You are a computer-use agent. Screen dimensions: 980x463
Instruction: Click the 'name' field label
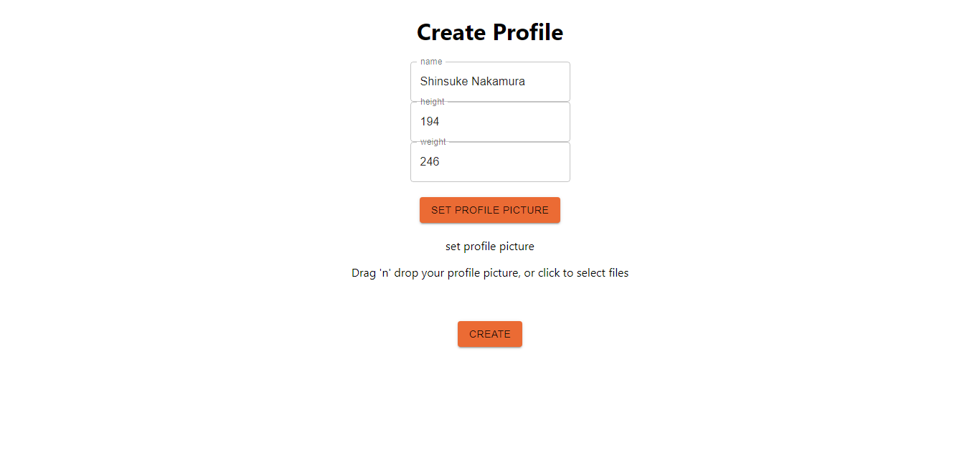(x=431, y=62)
